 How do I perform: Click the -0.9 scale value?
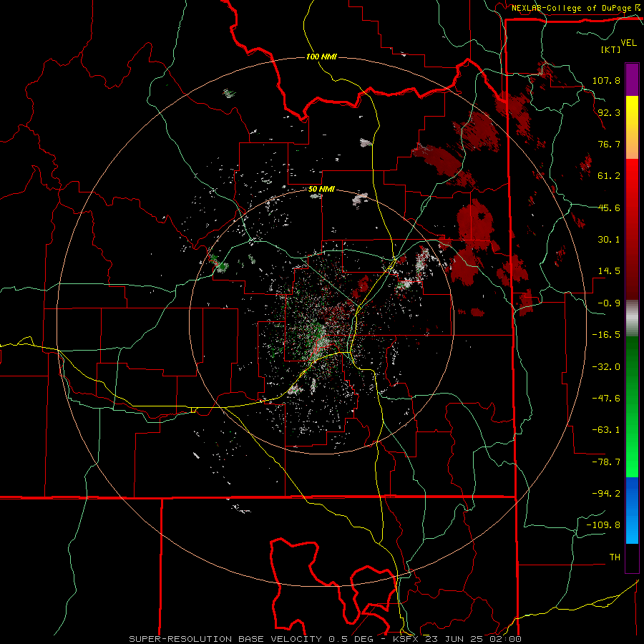609,303
